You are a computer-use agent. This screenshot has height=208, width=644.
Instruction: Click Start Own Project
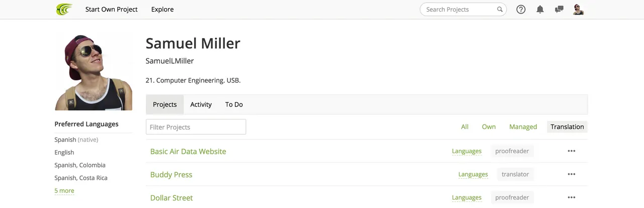(111, 10)
